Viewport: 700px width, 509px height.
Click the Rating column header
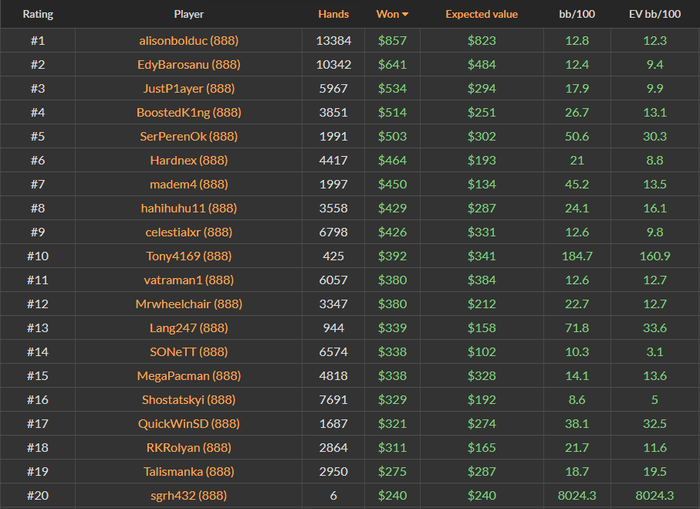pos(38,15)
